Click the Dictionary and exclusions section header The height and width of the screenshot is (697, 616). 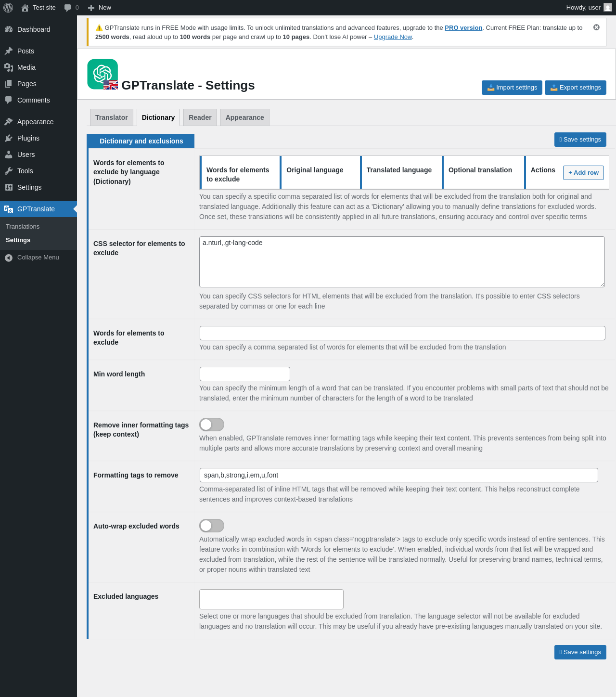click(141, 141)
